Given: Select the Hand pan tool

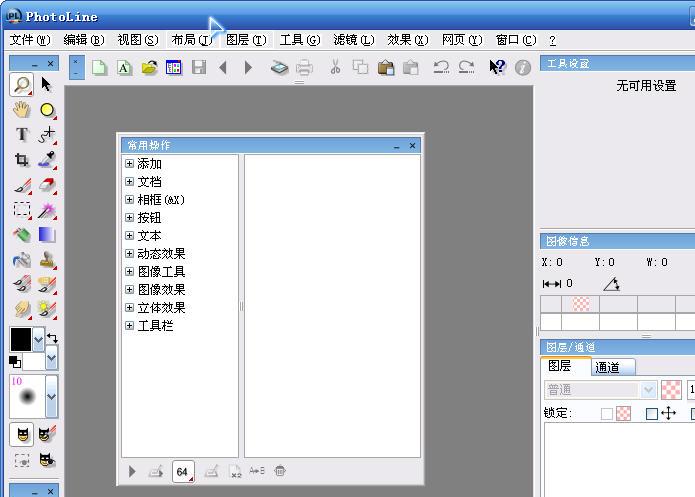Looking at the screenshot, I should (21, 110).
